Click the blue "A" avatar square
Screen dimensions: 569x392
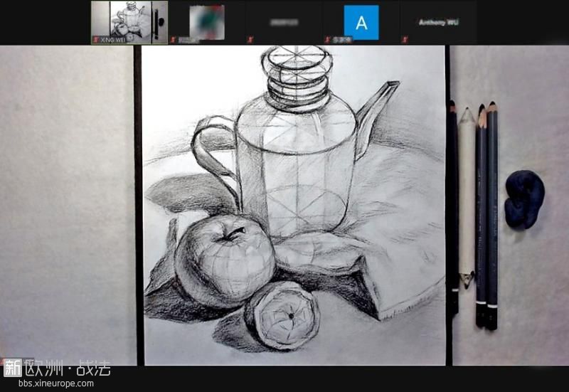(x=361, y=22)
